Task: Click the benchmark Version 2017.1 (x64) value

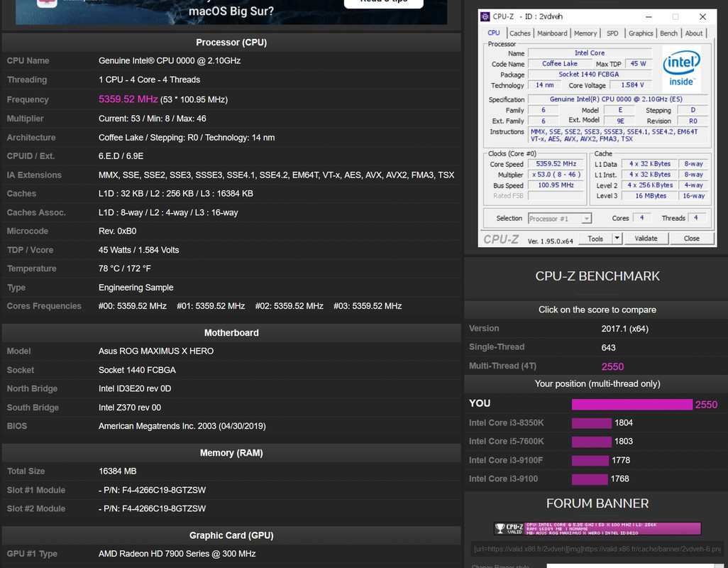Action: (624, 329)
